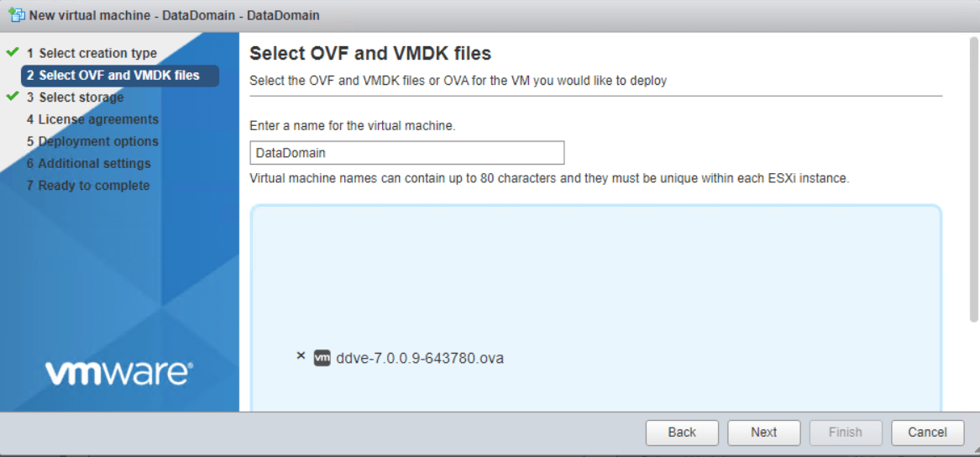Click the VMware logo in the sidebar

[x=118, y=373]
